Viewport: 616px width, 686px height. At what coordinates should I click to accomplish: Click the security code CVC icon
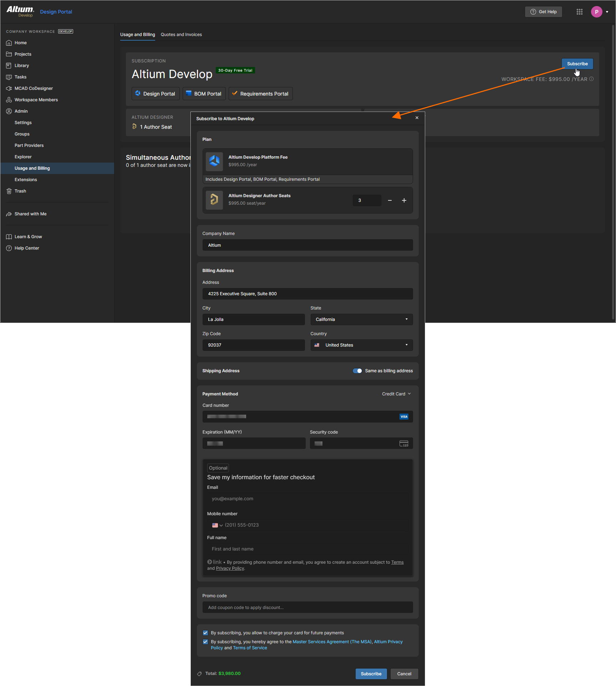pos(404,444)
